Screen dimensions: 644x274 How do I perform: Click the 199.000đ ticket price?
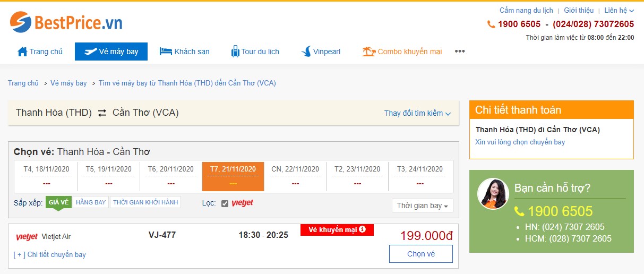coord(426,236)
